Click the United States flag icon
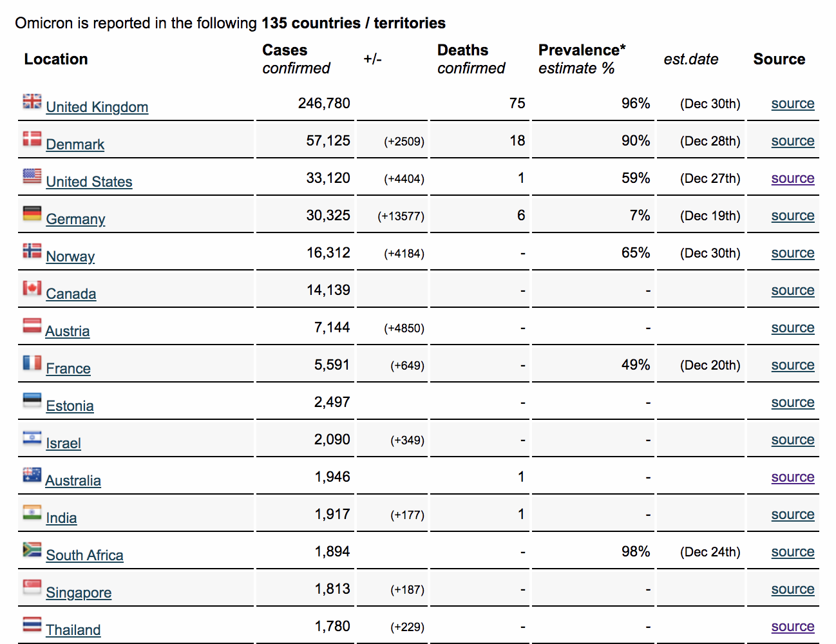The width and height of the screenshot is (836, 644). point(32,176)
